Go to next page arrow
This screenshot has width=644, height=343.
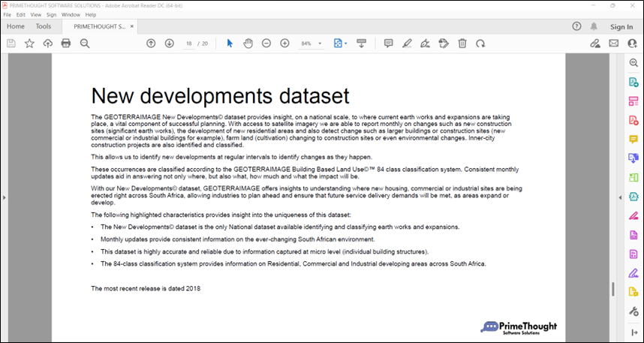click(169, 43)
